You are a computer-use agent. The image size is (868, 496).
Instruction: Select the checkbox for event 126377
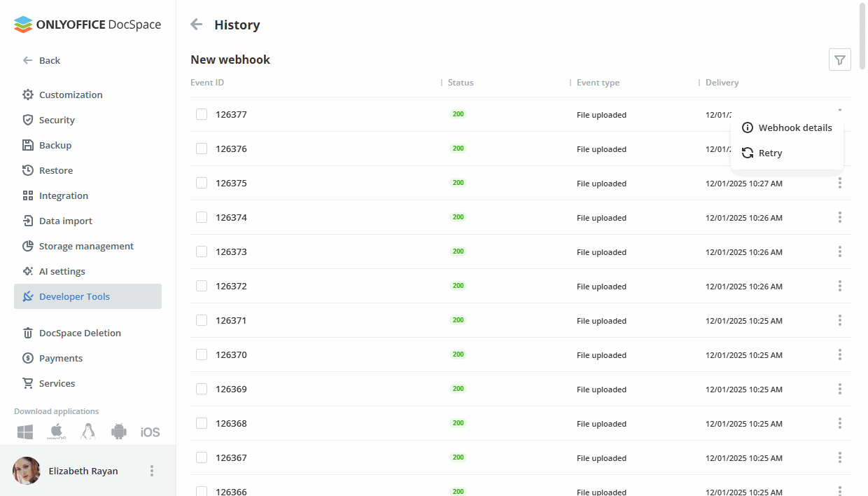point(202,113)
